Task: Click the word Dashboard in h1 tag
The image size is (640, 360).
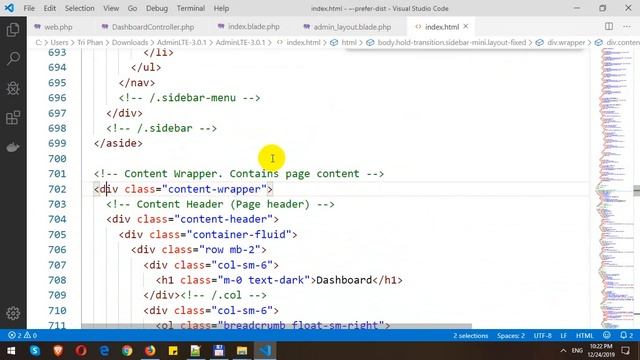Action: pyautogui.click(x=344, y=280)
